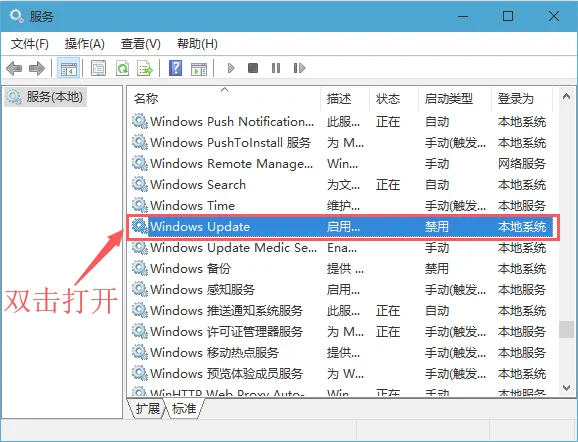578x442 pixels.
Task: Click the Pause service icon
Action: 276,68
